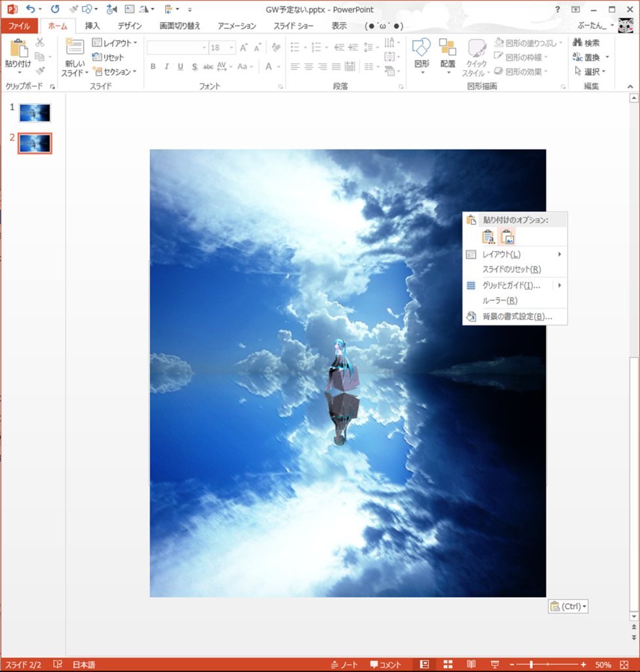Click 図形の枠線 outline option
Viewport: 640px width, 672px height.
tap(521, 57)
